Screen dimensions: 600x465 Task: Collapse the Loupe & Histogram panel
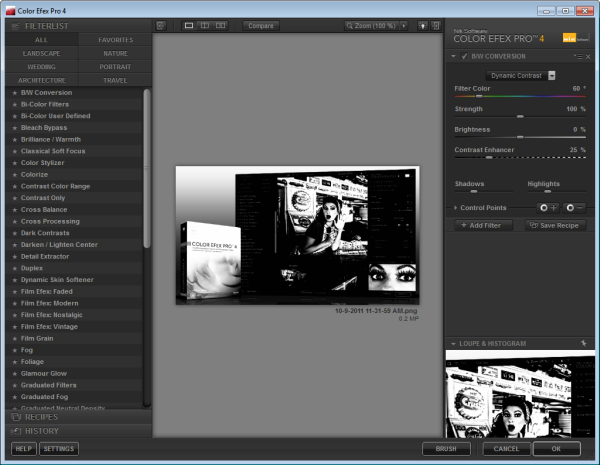coord(453,344)
